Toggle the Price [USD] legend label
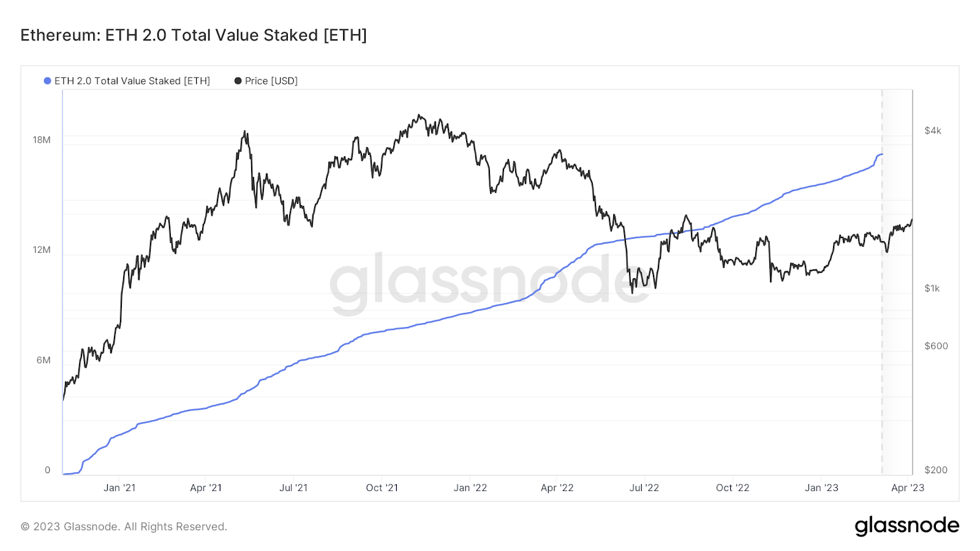Viewport: 980px width, 551px height. pos(271,81)
